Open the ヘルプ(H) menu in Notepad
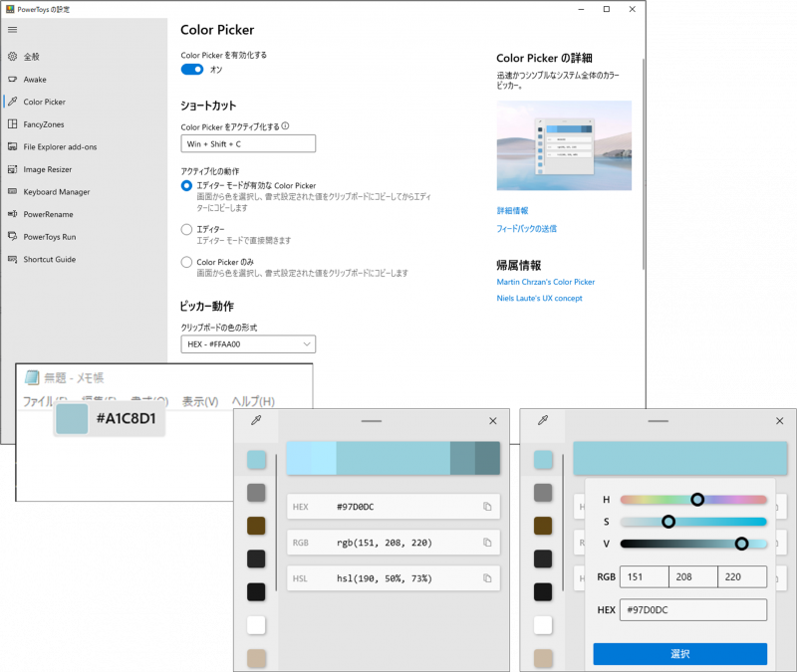The image size is (797, 672). click(x=253, y=401)
